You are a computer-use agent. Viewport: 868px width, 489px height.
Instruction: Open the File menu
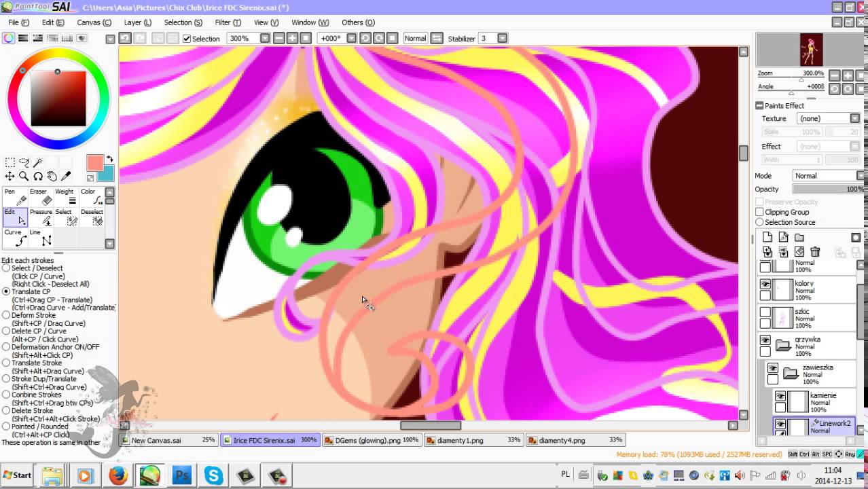point(18,22)
